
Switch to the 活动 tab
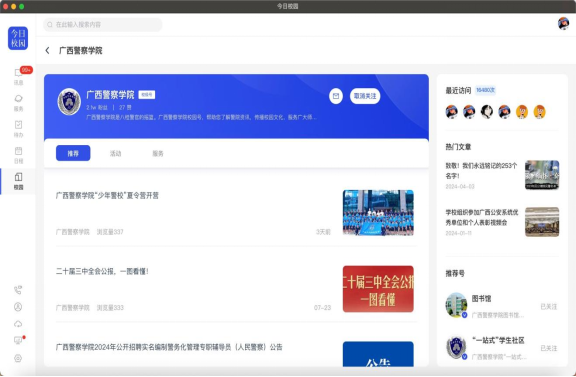pos(115,153)
